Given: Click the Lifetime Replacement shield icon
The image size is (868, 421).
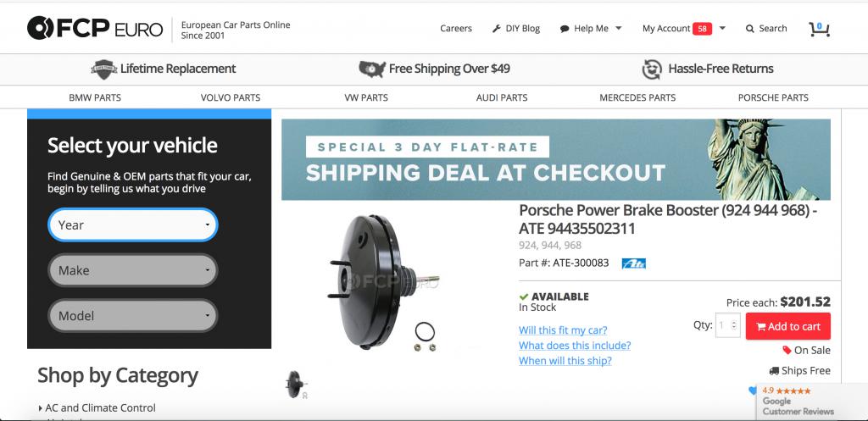Looking at the screenshot, I should pyautogui.click(x=104, y=69).
